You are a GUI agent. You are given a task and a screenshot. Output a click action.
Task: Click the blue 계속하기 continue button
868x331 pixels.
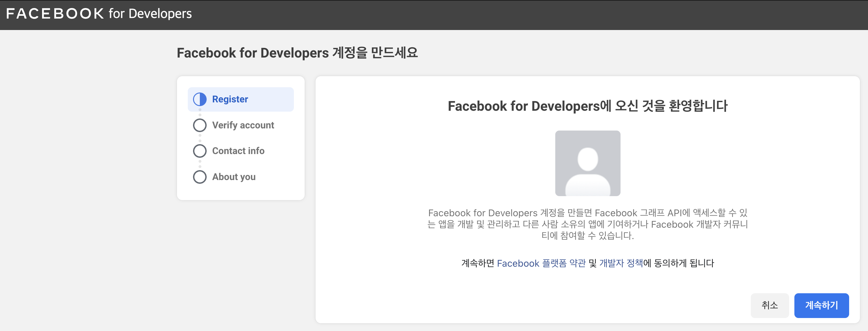pyautogui.click(x=822, y=305)
